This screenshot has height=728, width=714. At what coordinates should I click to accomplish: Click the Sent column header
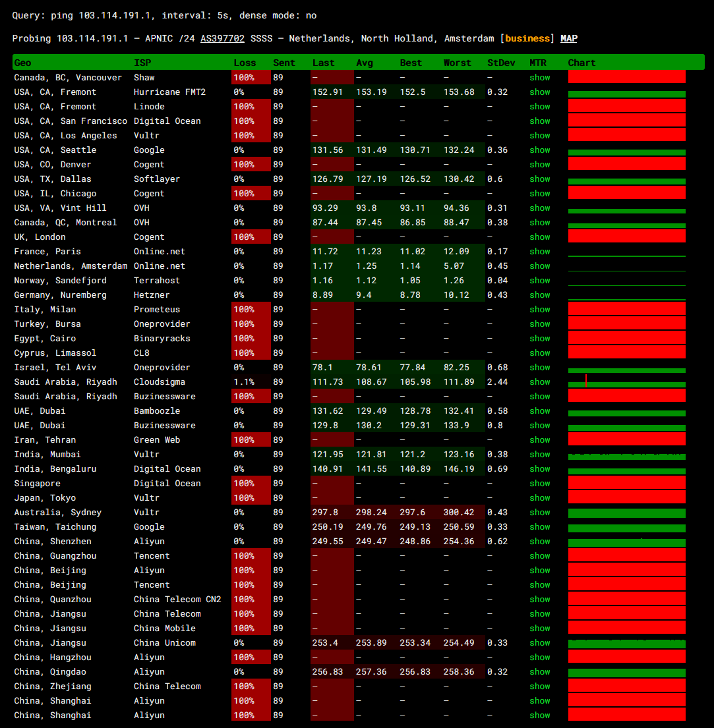(284, 63)
